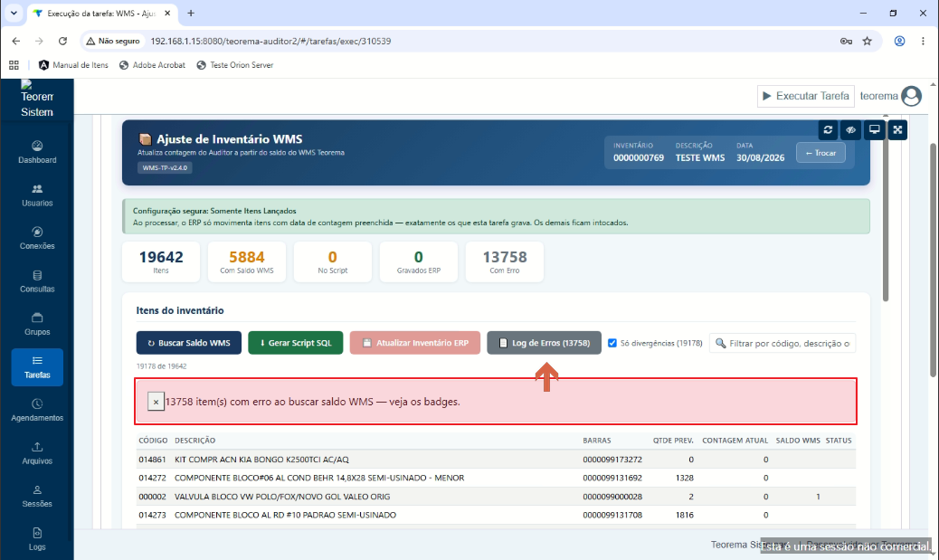939x560 pixels.
Task: Click the 5884 Com Saldo WMS card
Action: [247, 261]
